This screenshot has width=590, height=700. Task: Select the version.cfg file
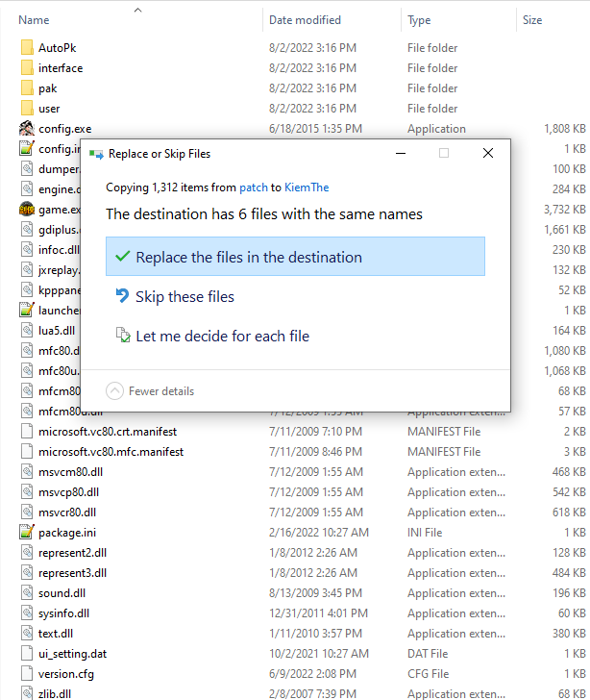tap(65, 674)
